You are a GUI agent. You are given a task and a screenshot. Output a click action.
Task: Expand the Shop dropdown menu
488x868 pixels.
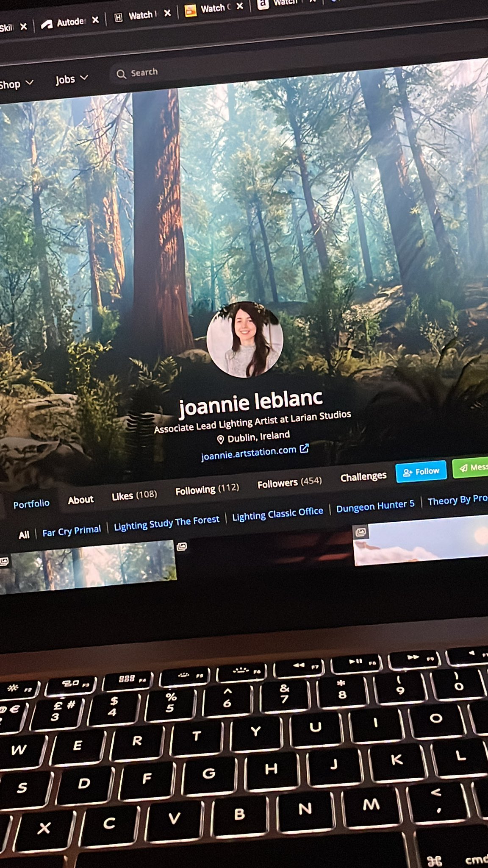coord(16,84)
